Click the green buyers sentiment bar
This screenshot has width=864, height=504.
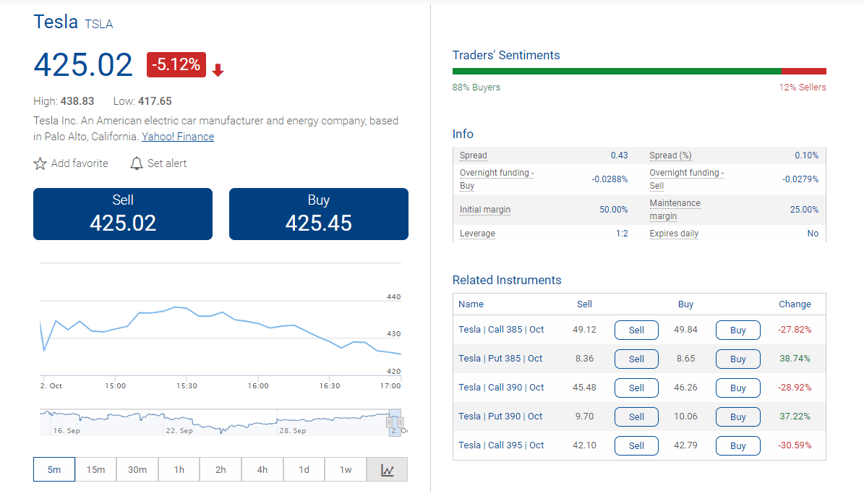617,71
